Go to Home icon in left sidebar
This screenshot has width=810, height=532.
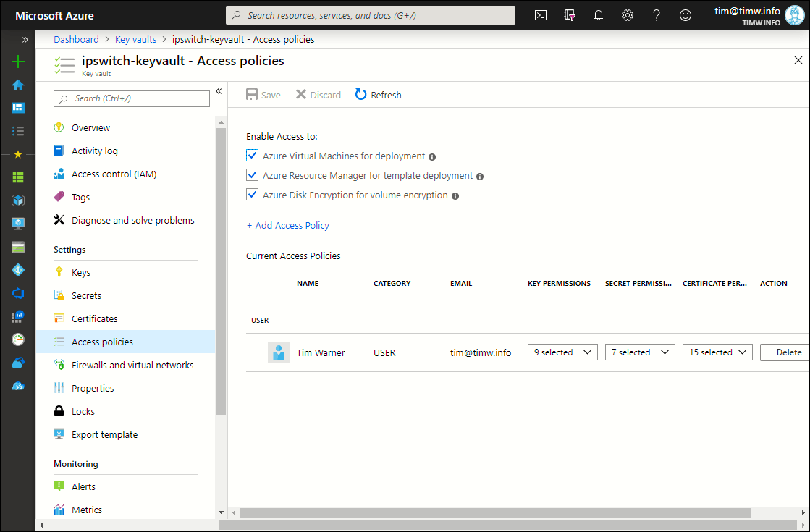pos(18,85)
